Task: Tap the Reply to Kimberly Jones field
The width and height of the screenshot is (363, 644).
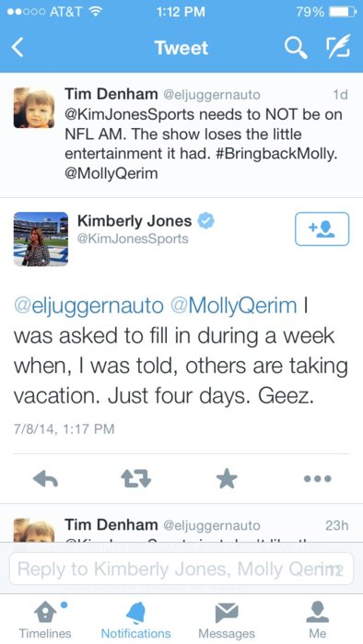Action: pos(181,568)
